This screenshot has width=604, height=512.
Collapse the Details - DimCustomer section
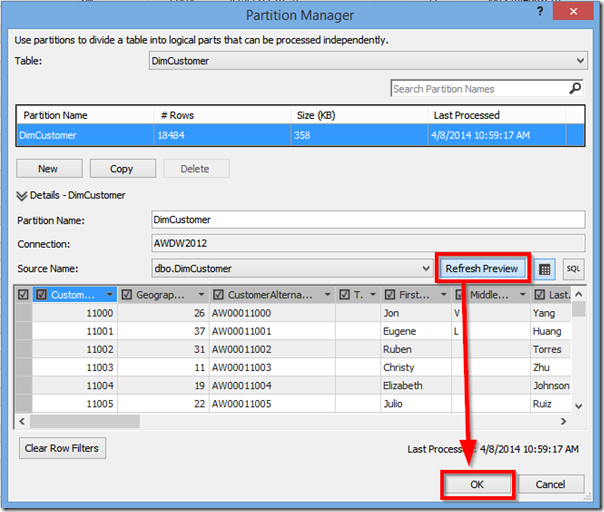tap(22, 196)
